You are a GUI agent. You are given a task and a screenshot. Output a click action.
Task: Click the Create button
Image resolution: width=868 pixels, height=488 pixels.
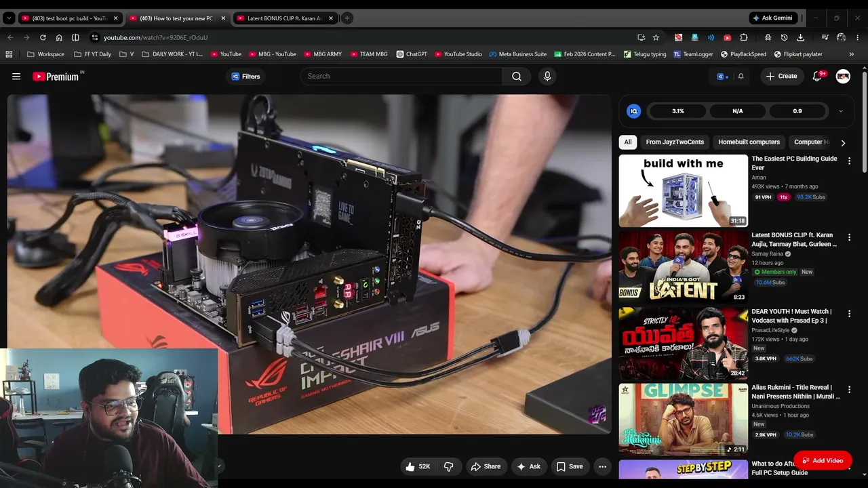click(x=781, y=77)
